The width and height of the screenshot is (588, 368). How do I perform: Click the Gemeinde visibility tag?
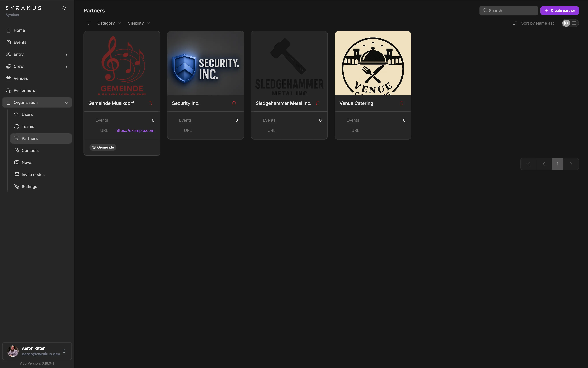tap(103, 147)
